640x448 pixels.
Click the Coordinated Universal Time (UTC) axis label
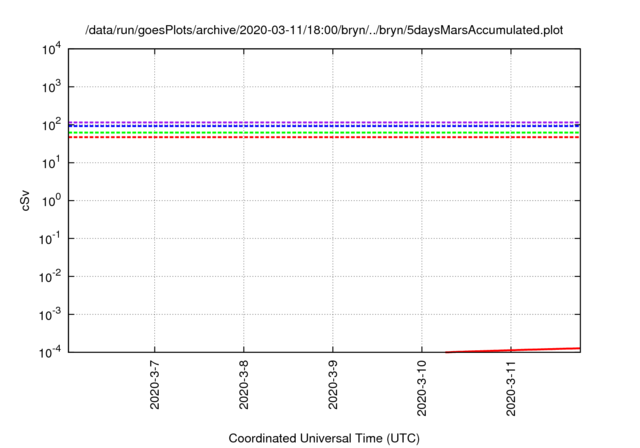click(x=324, y=438)
